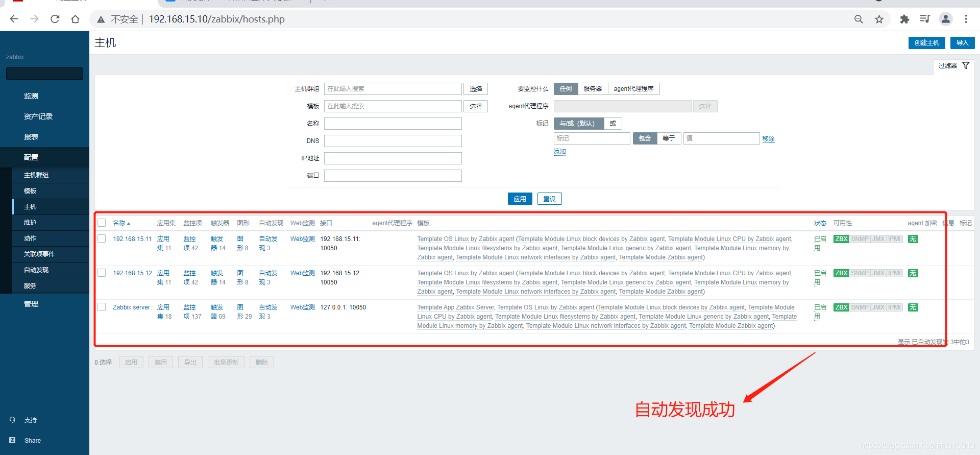Click the IP地址 filter input

[393, 158]
